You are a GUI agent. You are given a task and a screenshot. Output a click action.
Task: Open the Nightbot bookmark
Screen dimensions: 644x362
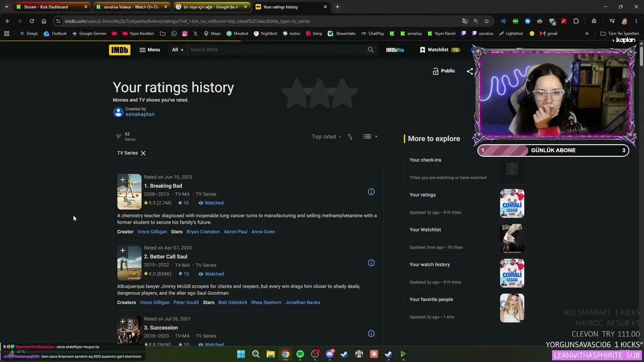[265, 34]
